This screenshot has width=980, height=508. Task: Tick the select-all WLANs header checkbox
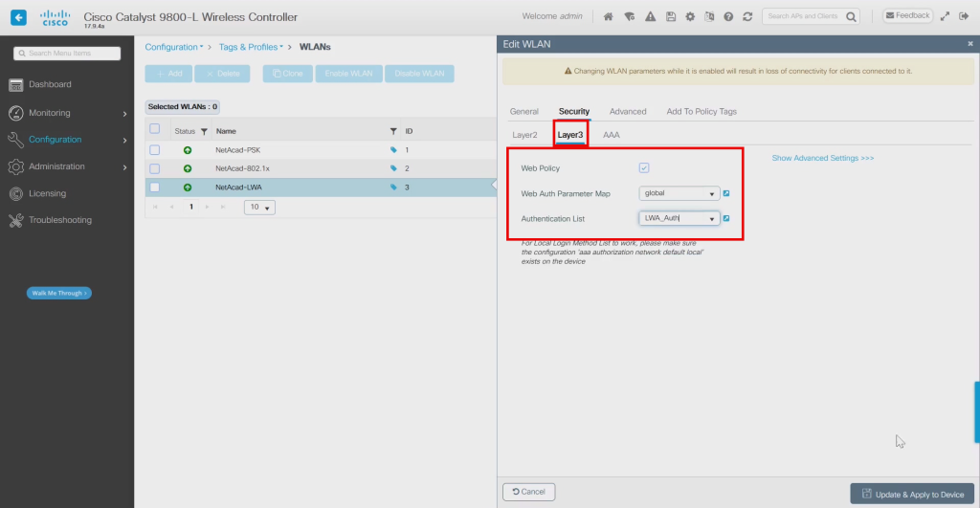tap(154, 129)
